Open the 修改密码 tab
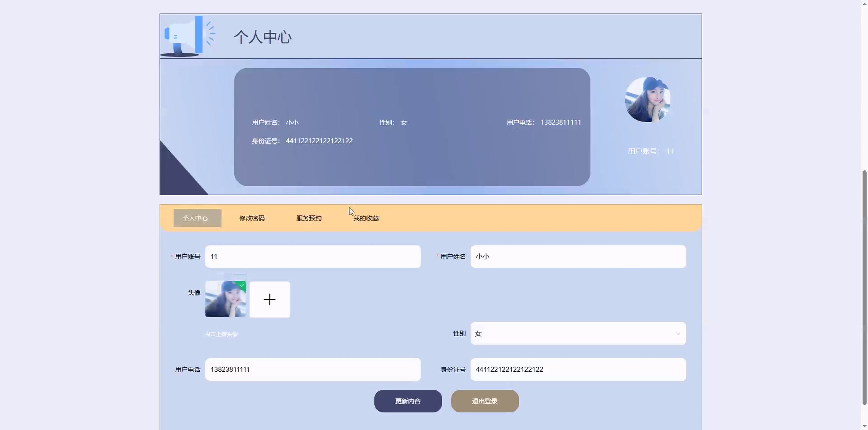Image resolution: width=868 pixels, height=430 pixels. 252,218
